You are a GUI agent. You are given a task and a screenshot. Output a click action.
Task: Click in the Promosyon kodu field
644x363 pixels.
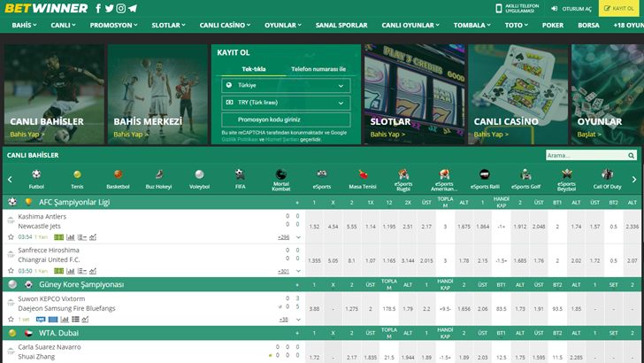pyautogui.click(x=286, y=120)
